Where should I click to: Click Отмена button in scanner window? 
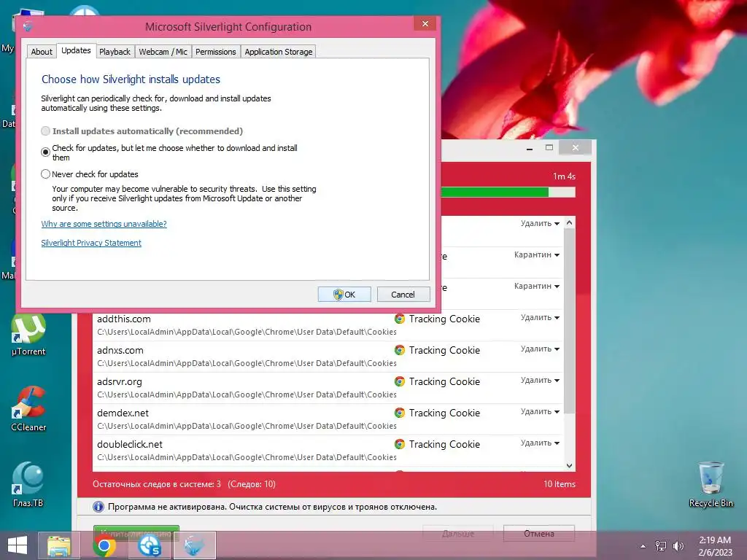pos(539,533)
